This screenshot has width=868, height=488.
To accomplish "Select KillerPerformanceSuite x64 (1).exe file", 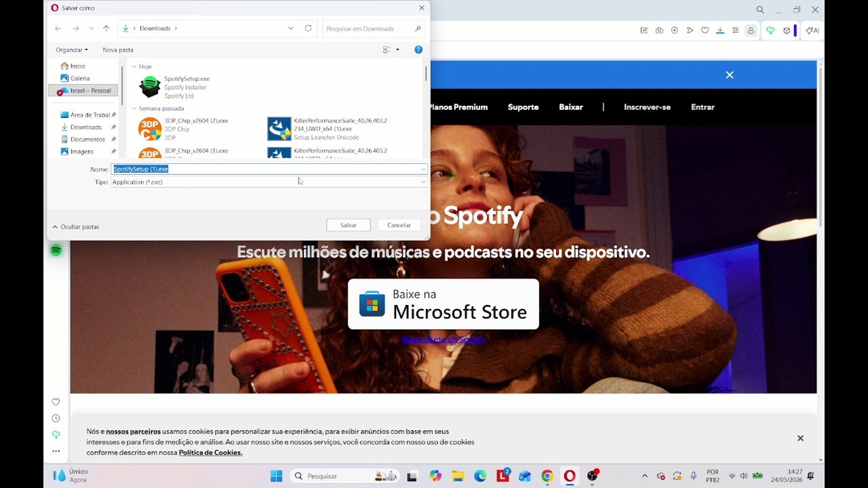I will (x=328, y=129).
